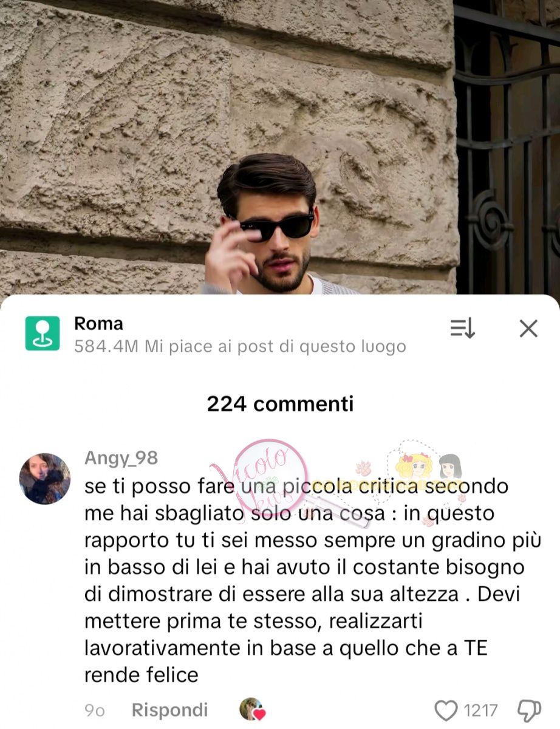The image size is (560, 729).
Task: Close the comments panel with the X
Action: (x=528, y=329)
